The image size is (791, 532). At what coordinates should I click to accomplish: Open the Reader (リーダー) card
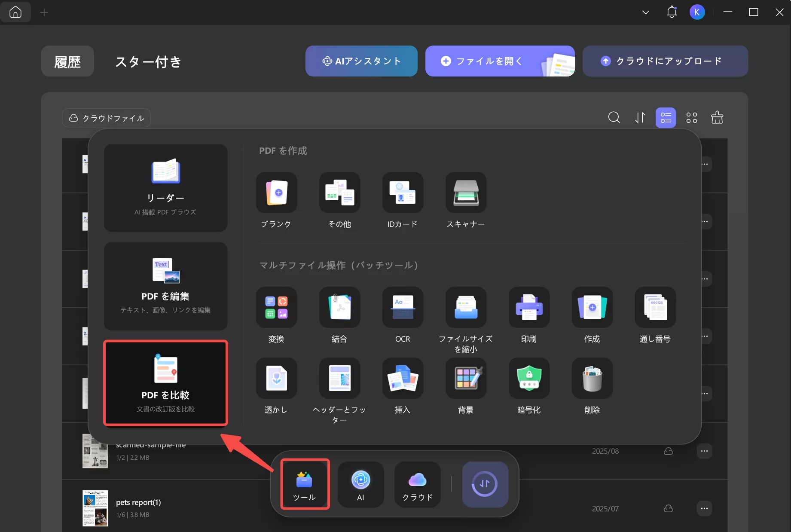165,188
